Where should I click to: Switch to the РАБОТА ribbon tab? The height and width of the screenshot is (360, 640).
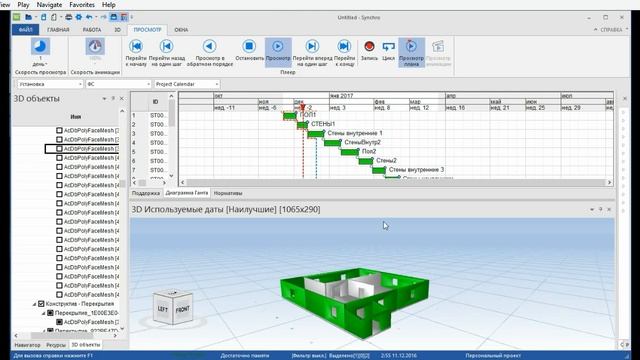click(x=92, y=30)
